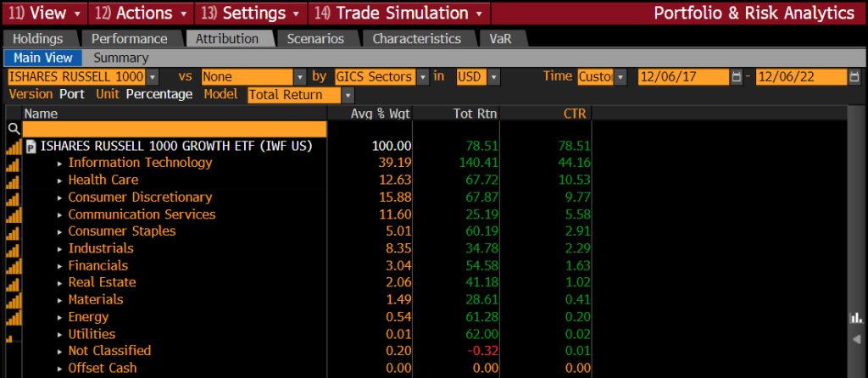Open the View menu
Image resolution: width=868 pixels, height=378 pixels.
(x=45, y=13)
